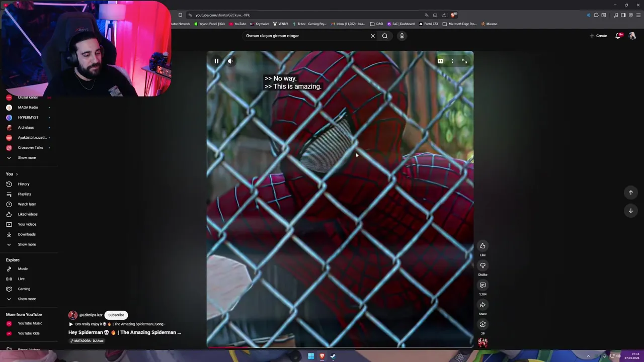This screenshot has height=362, width=644.
Task: Open the Portal CFX bookmarks folder
Action: click(428, 24)
